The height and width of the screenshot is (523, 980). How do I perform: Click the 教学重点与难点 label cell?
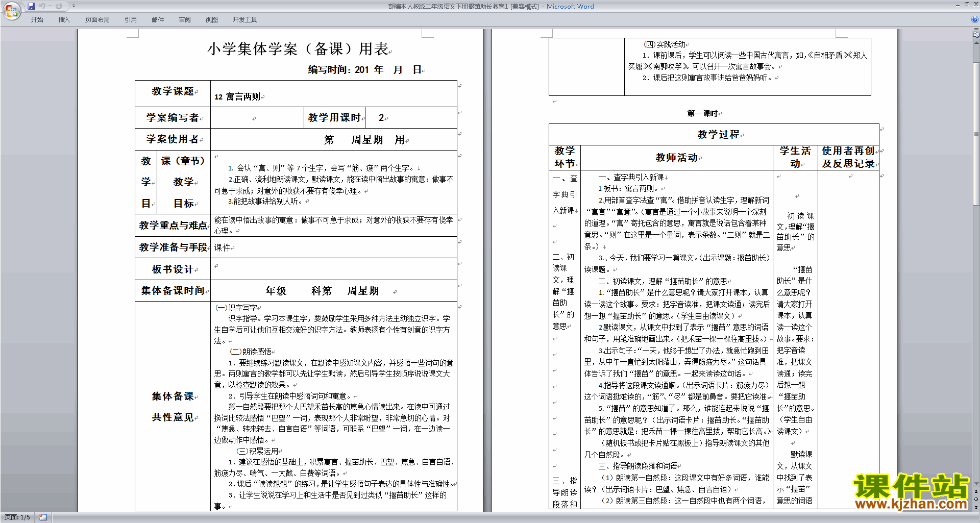(x=173, y=226)
